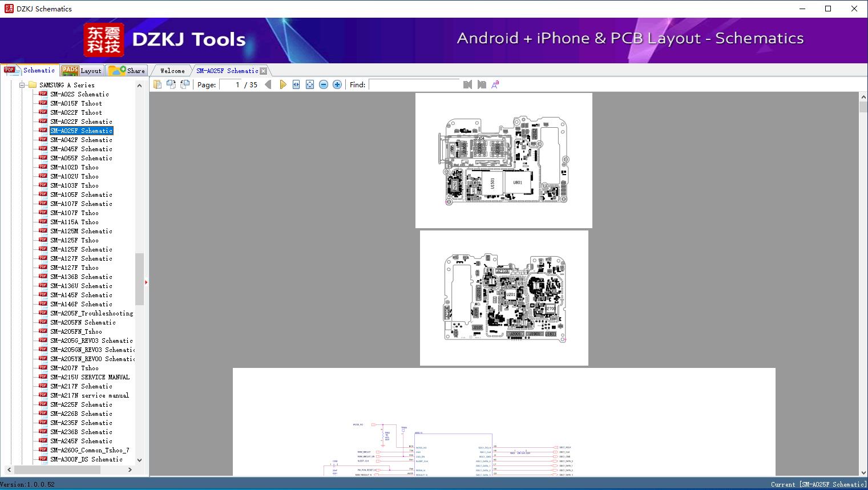Open SM-A205G_REV03 Schematic file
Screen dimensions: 868x490
(x=91, y=341)
